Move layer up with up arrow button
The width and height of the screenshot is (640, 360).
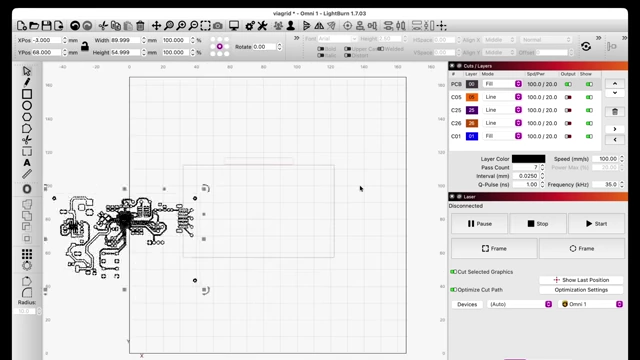coord(615,83)
